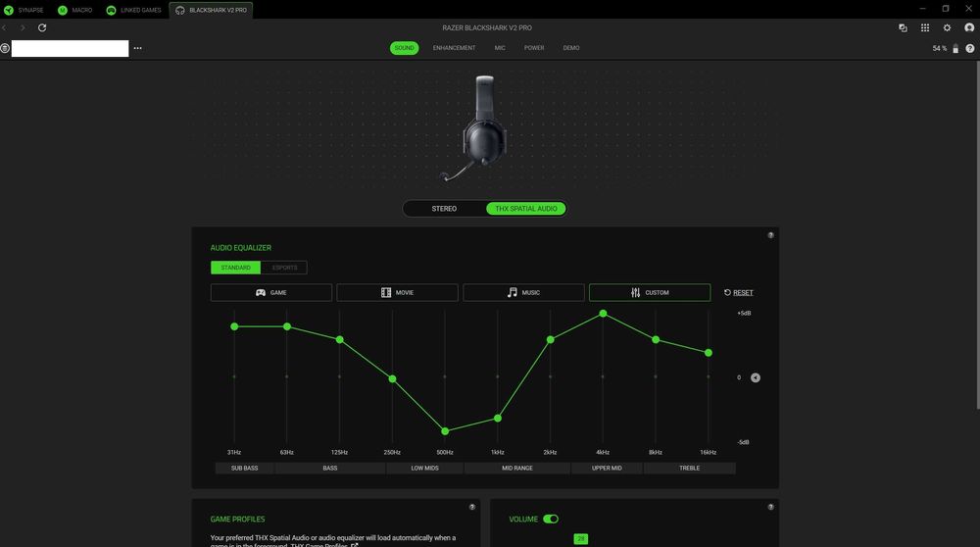Click the volume value 28 indicator
The image size is (980, 547).
(x=580, y=538)
